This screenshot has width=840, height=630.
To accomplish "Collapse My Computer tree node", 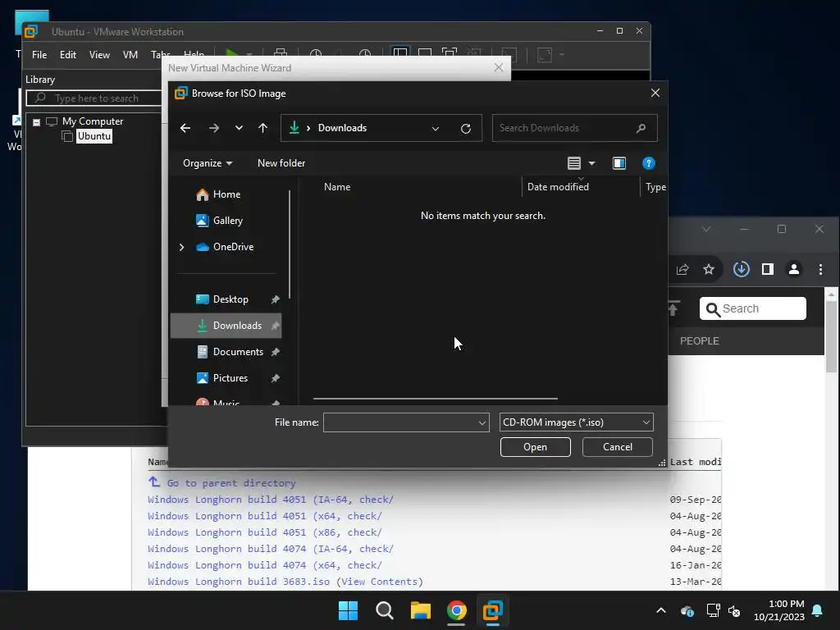I will point(36,122).
